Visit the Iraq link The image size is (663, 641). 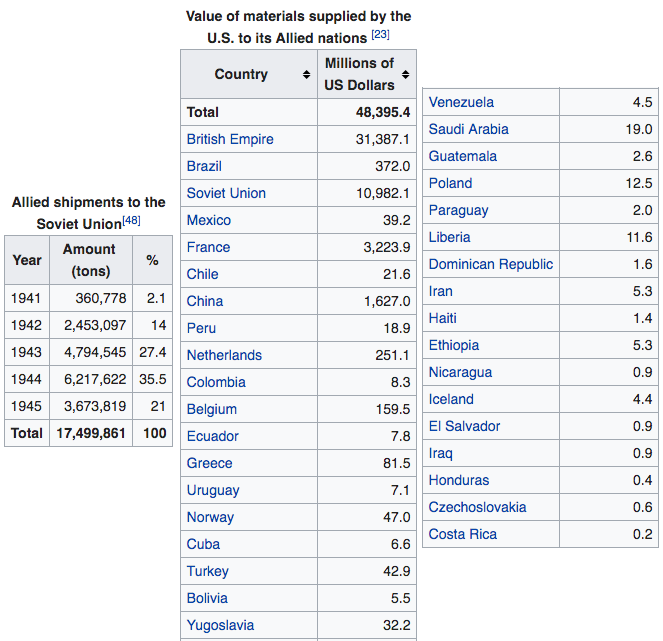[441, 454]
